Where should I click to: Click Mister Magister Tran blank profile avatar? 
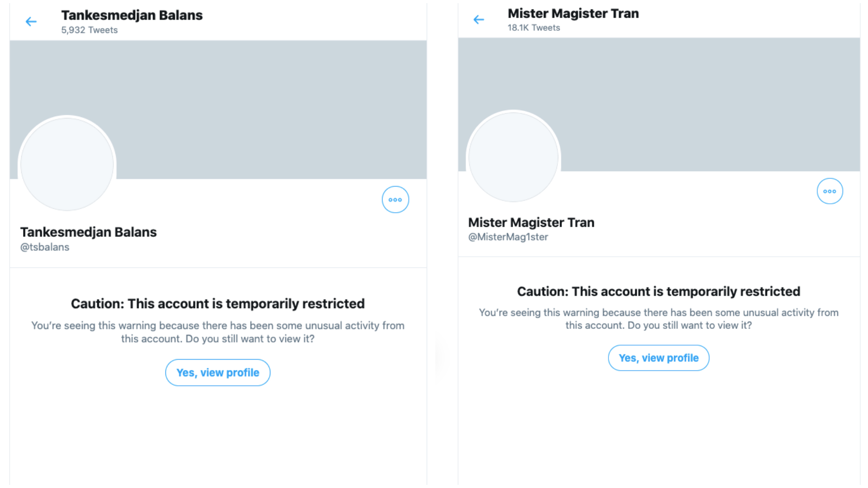[x=514, y=156]
